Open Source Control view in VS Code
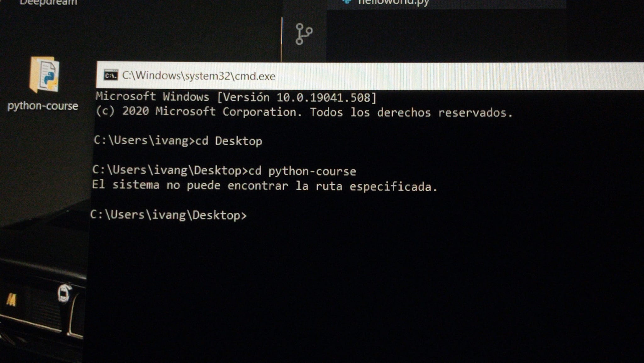The height and width of the screenshot is (363, 644). tap(304, 34)
